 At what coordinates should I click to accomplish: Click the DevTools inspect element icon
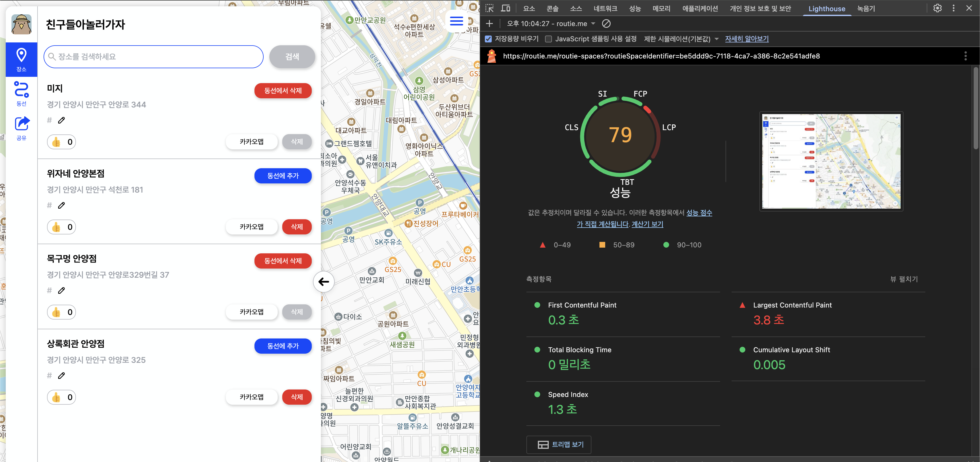(489, 8)
